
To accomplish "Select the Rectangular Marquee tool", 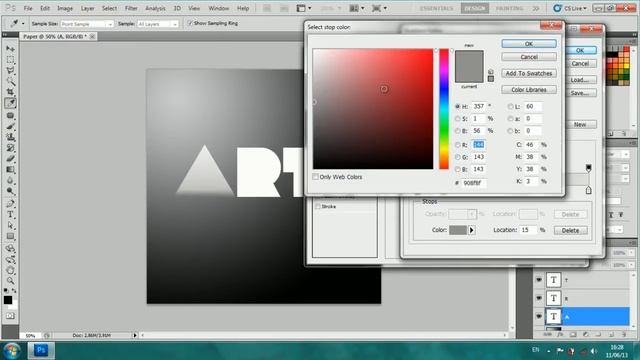I will pos(10,60).
